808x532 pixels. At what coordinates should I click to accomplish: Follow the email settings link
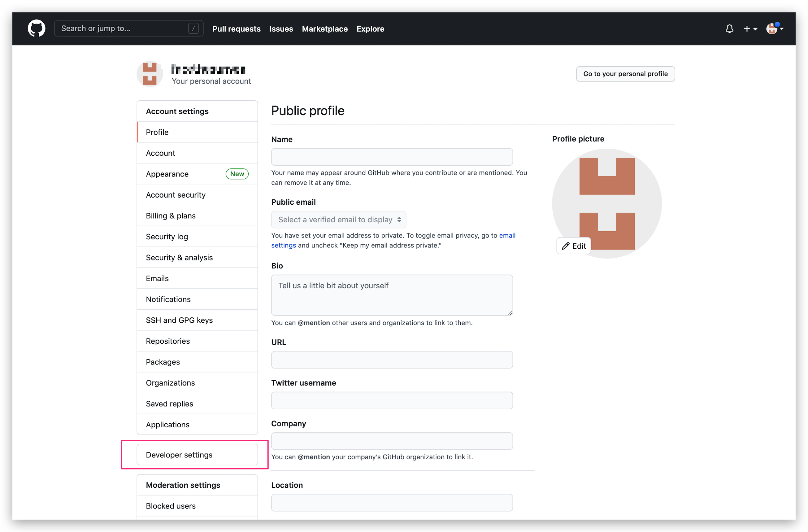click(507, 235)
